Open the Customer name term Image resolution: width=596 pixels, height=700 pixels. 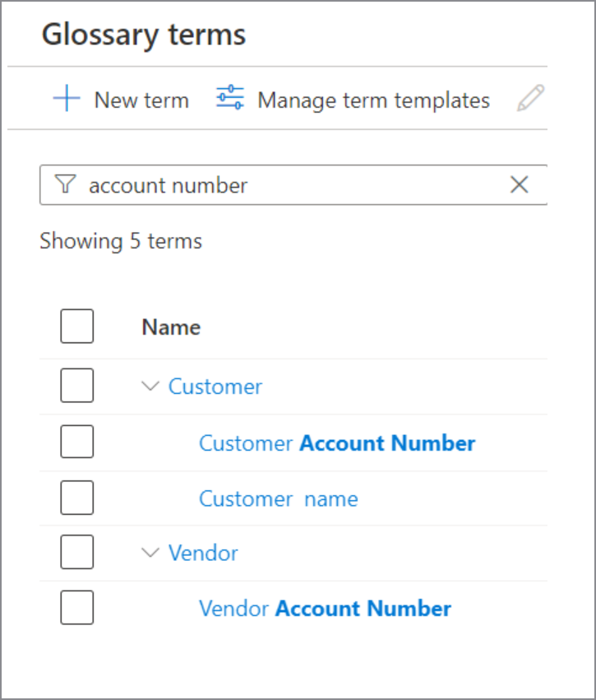(x=279, y=498)
